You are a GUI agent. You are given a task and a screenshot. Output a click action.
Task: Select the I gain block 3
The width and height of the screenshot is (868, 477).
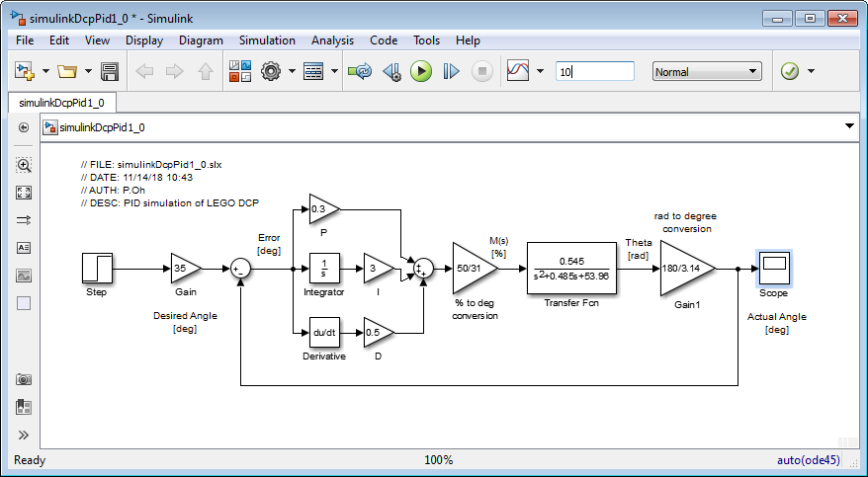(x=379, y=269)
